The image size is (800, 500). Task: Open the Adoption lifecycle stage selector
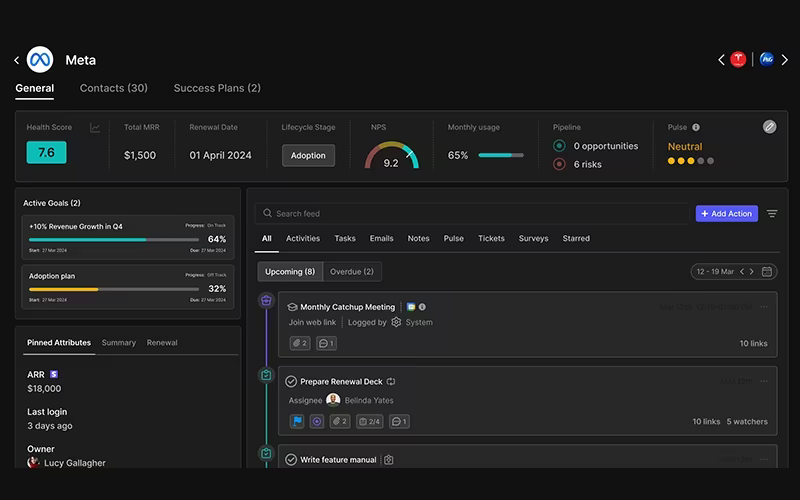tap(308, 156)
